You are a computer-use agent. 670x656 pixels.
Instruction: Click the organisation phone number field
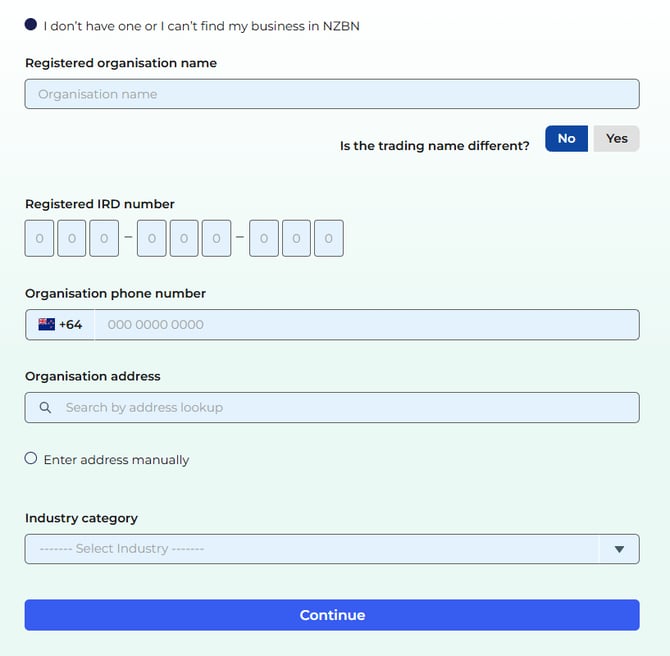[x=366, y=324]
